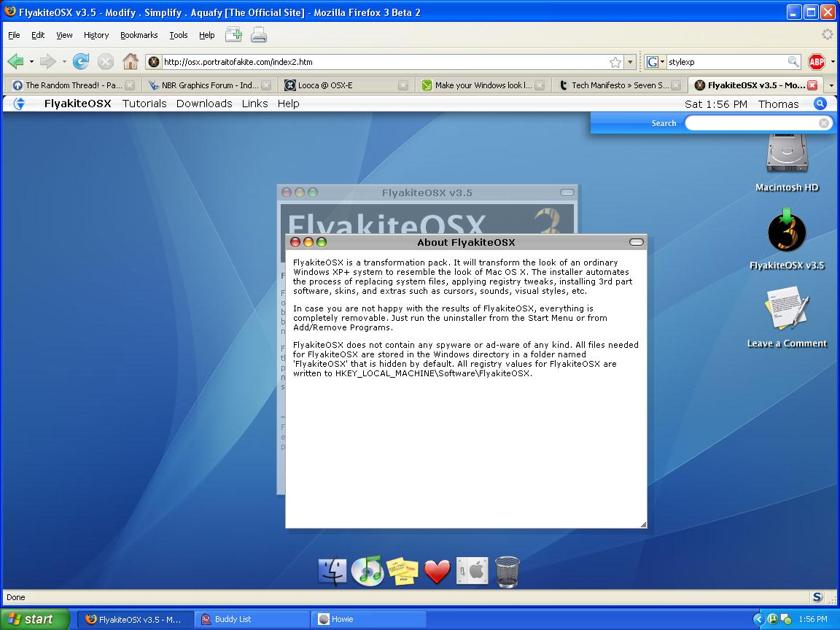Click the Stop loading button

106,61
